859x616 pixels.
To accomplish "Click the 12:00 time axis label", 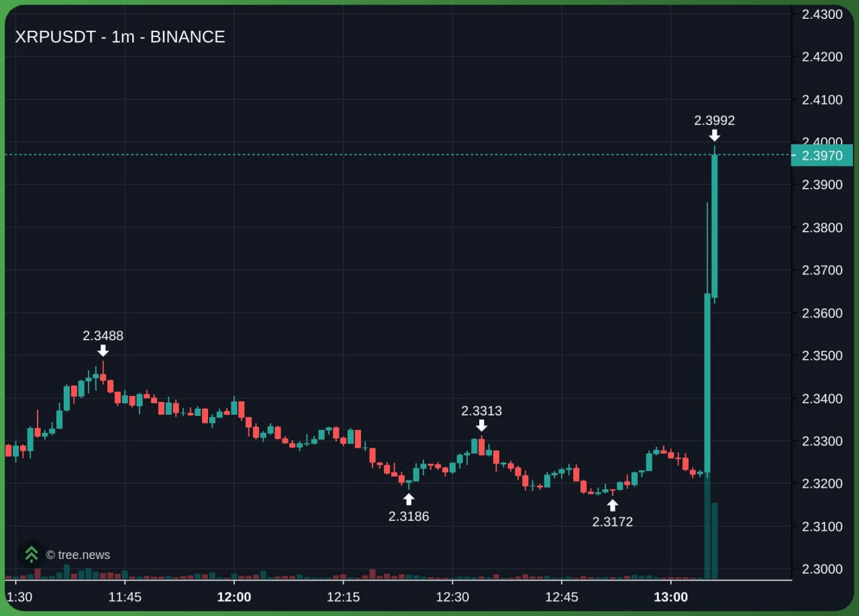I will pos(234,597).
